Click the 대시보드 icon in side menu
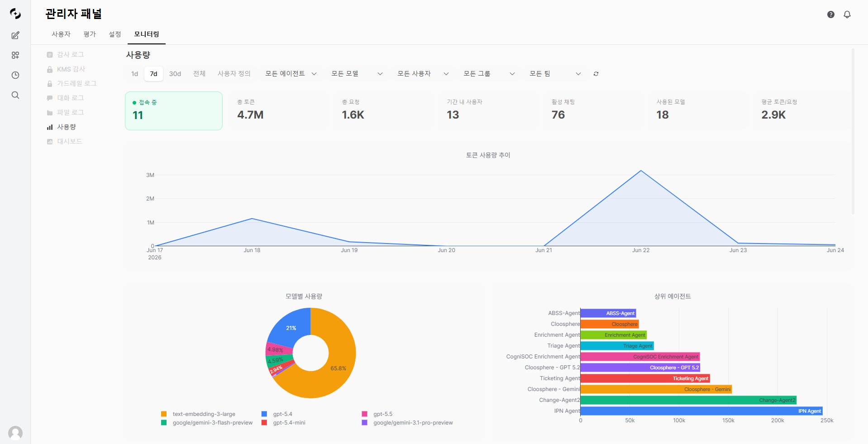868x444 pixels. coord(50,142)
